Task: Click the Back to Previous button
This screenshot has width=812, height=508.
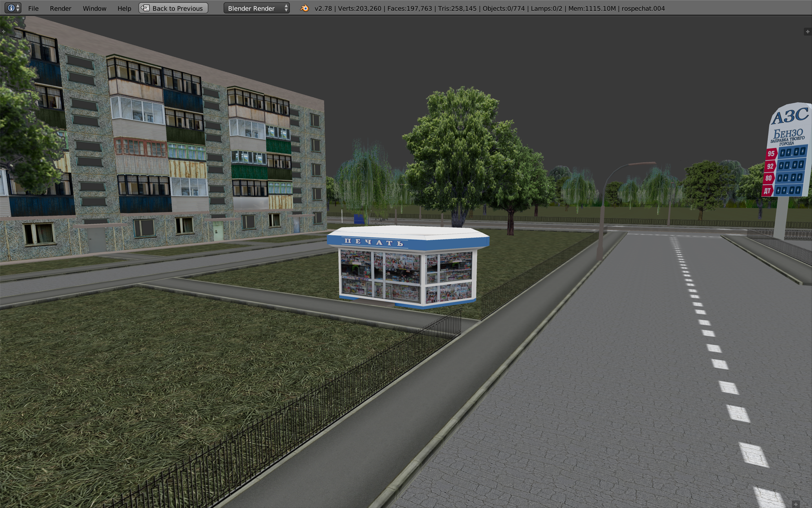Action: (x=173, y=8)
